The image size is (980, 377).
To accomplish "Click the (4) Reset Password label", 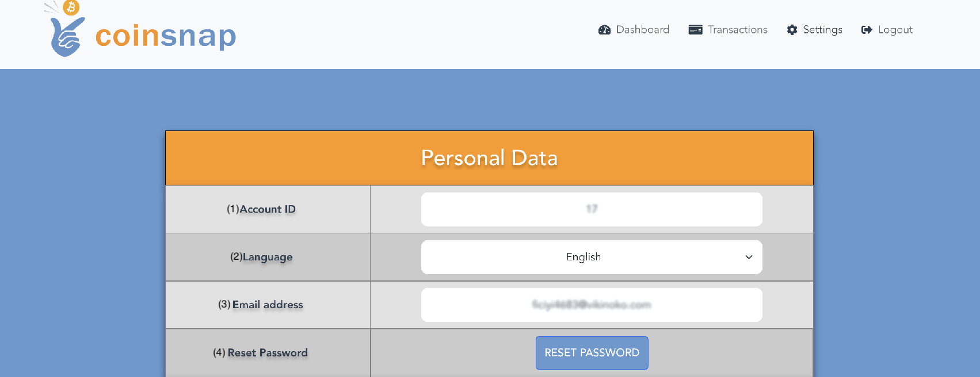I will (261, 353).
